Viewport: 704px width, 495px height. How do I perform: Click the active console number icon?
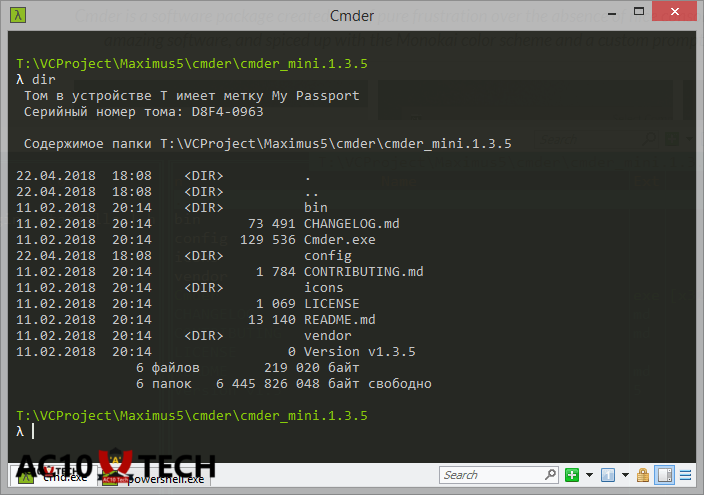coord(607,475)
